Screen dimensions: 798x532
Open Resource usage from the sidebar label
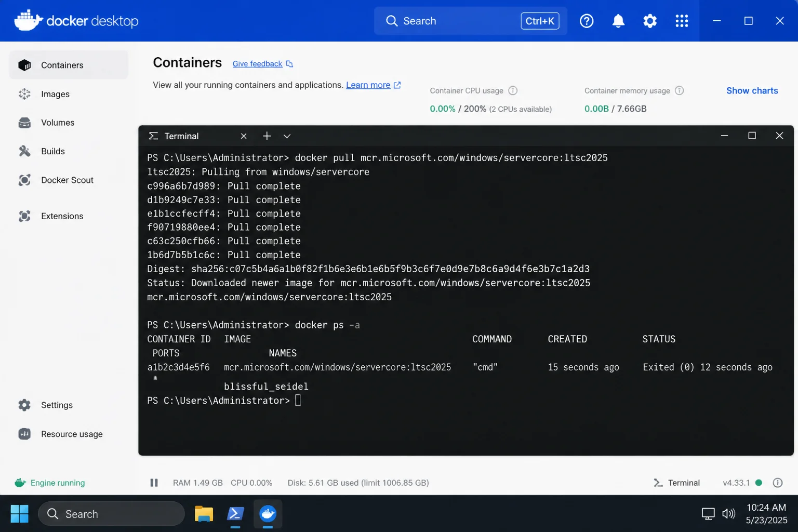(72, 434)
